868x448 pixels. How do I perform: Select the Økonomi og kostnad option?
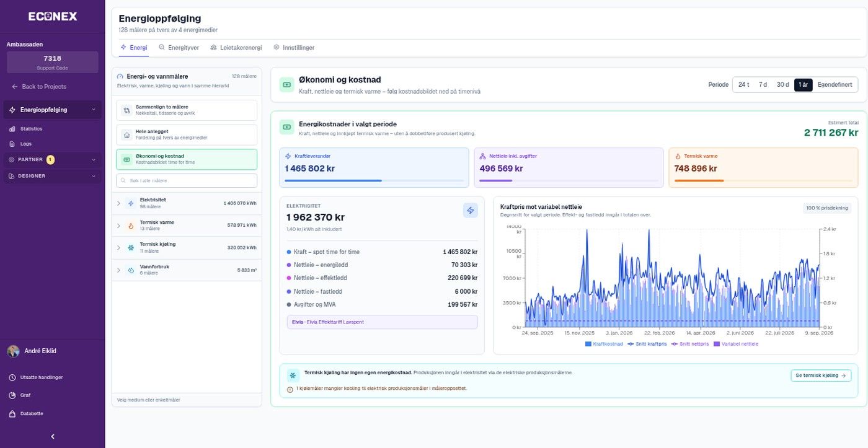[x=187, y=159]
